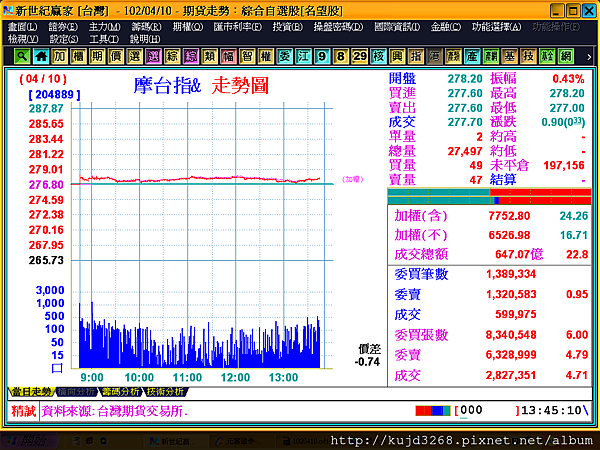Click the cyan 產 toolbar icon
Screen dimensions: 600x450
[x=472, y=56]
